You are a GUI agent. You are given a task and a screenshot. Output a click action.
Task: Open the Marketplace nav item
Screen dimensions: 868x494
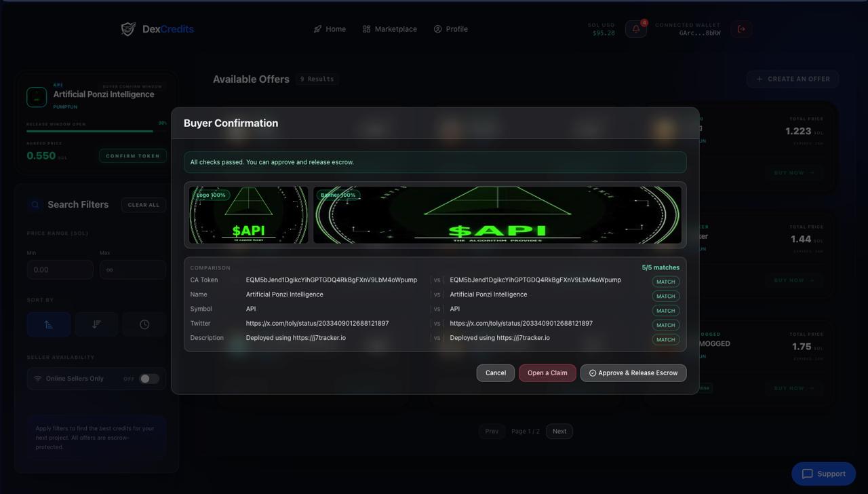[x=390, y=29]
